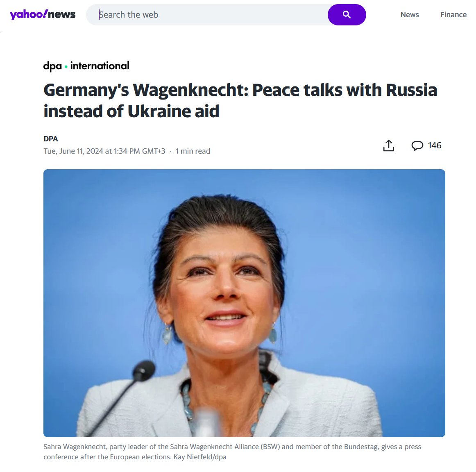
Task: Open the News menu item
Action: 410,15
